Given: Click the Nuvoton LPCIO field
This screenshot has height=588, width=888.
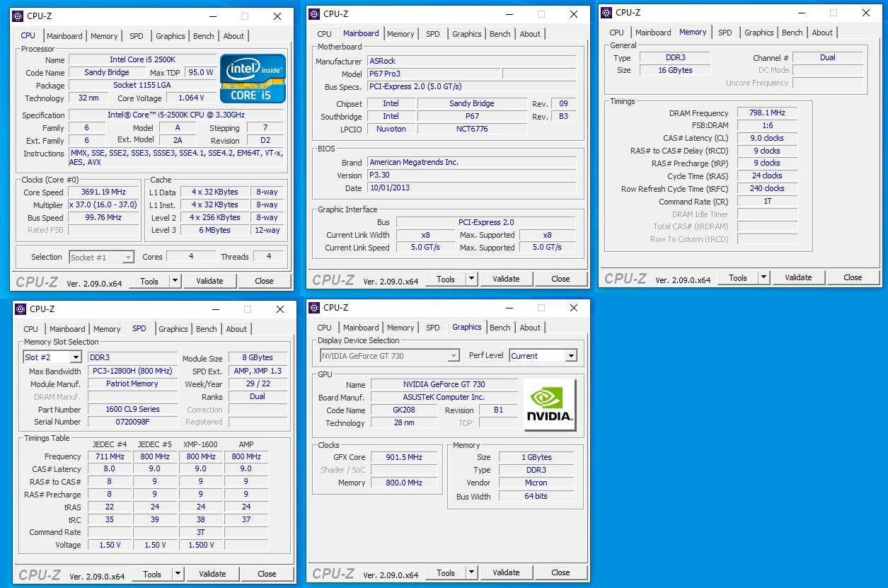Looking at the screenshot, I should pyautogui.click(x=391, y=129).
